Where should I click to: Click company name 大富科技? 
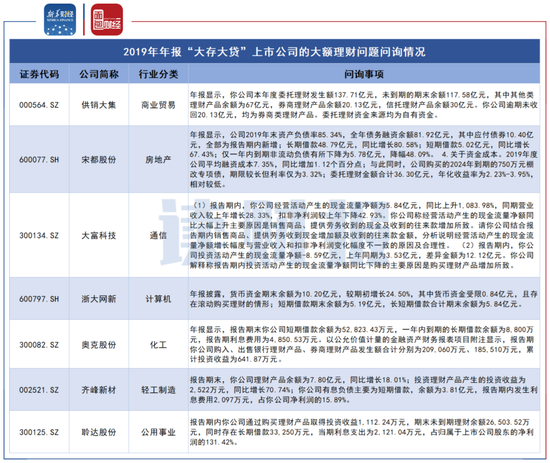99,235
